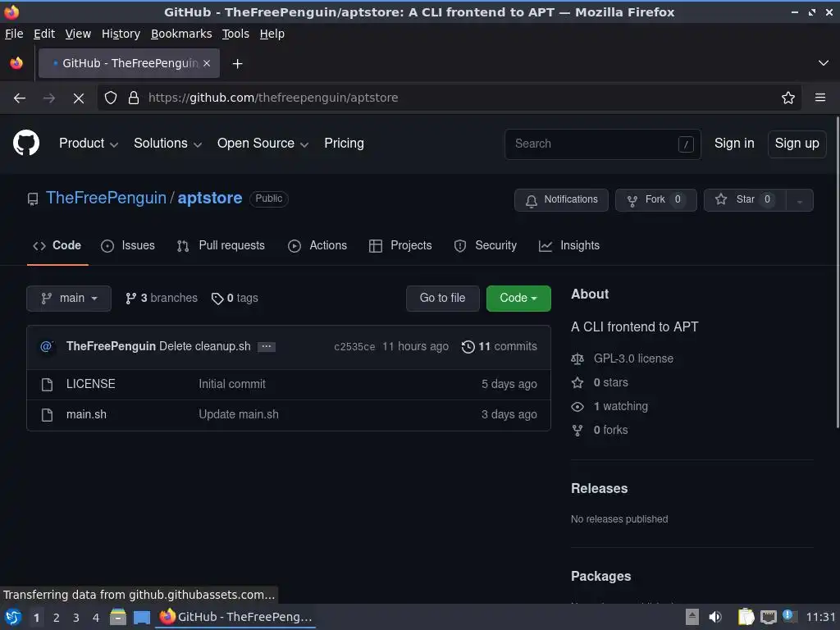
Task: Click the page vertical scrollbar
Action: click(838, 272)
